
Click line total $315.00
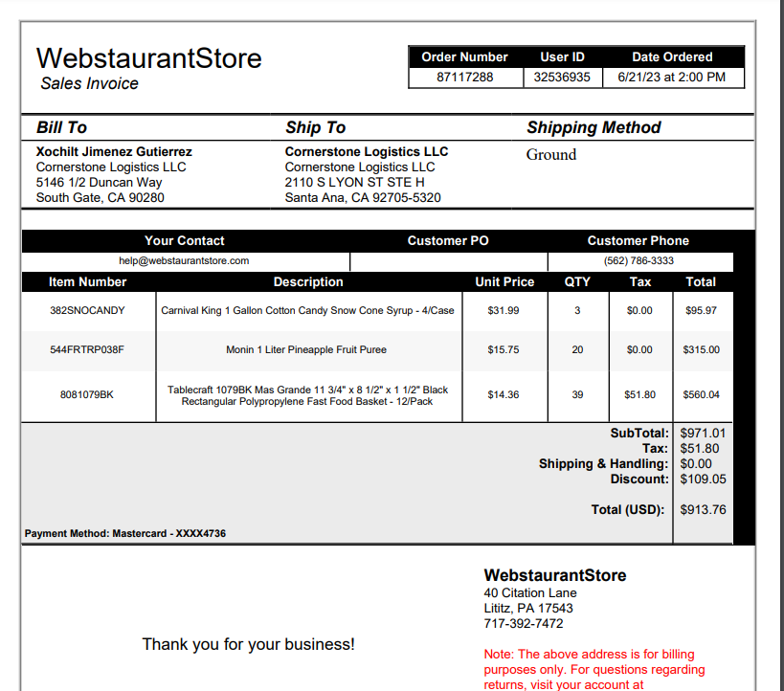(701, 349)
